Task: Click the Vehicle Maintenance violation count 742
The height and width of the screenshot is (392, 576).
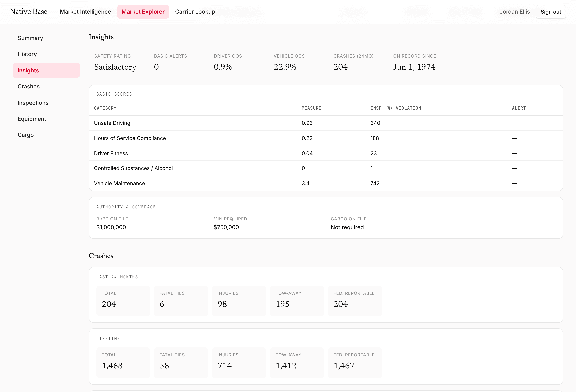Action: click(375, 183)
